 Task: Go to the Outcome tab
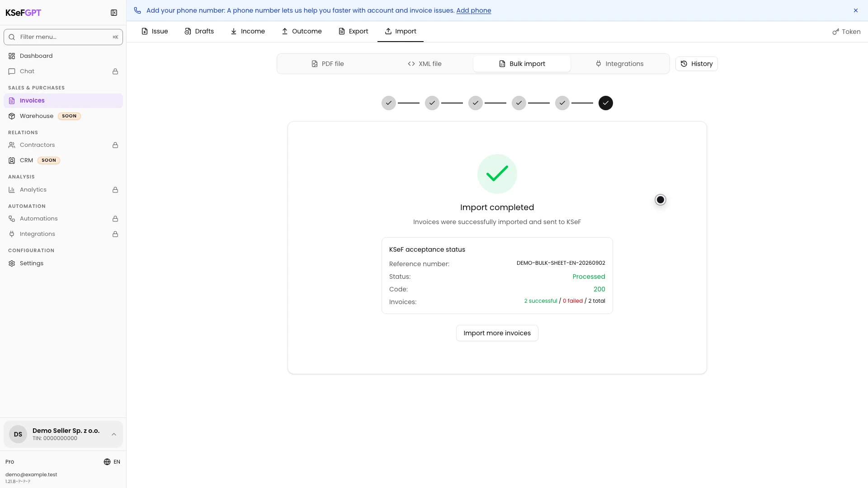(x=302, y=31)
